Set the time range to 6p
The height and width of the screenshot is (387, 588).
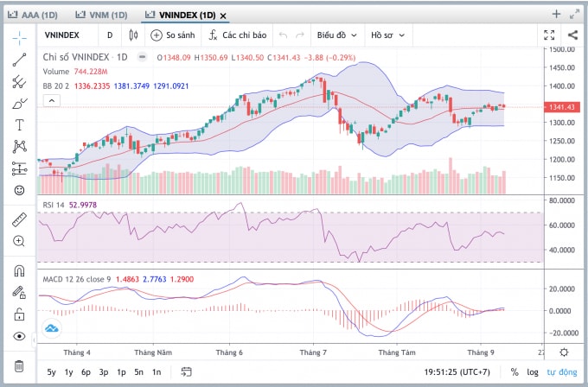tap(86, 372)
